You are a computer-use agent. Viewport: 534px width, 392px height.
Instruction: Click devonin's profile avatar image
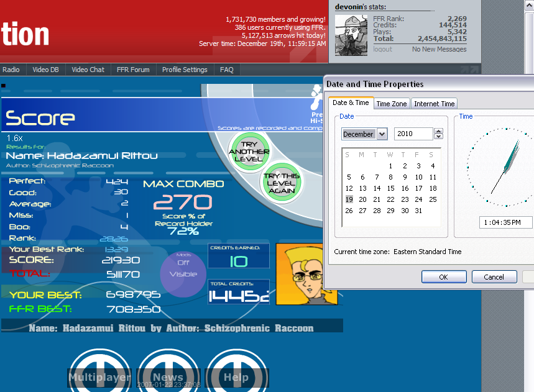pos(351,35)
